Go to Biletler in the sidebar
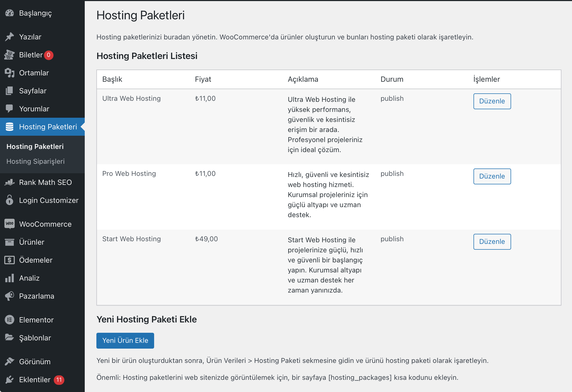Image resolution: width=572 pixels, height=392 pixels. [42, 55]
